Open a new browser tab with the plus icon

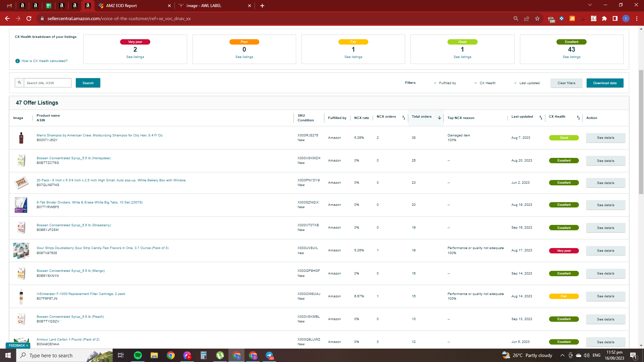[262, 6]
